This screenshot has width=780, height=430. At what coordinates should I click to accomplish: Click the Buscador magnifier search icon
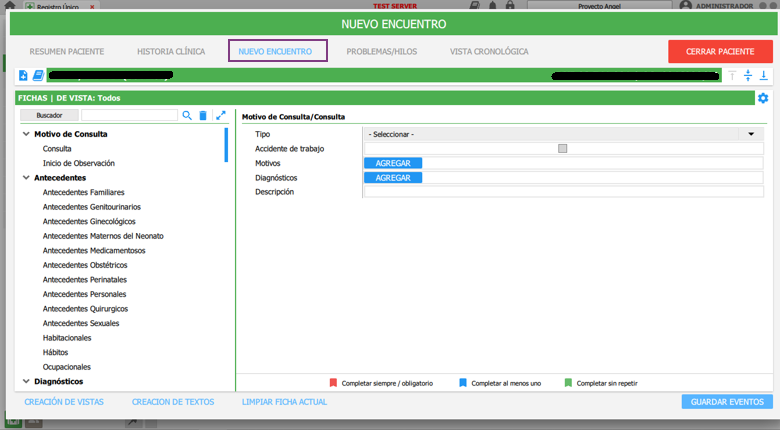pyautogui.click(x=187, y=115)
